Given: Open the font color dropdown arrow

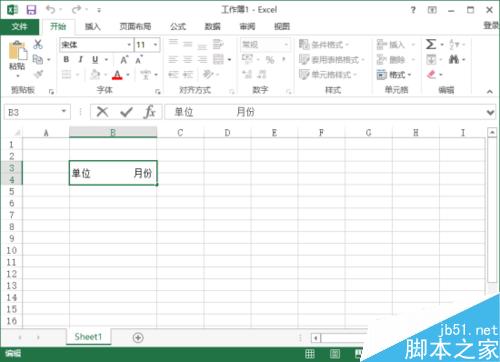Looking at the screenshot, I should click(128, 75).
